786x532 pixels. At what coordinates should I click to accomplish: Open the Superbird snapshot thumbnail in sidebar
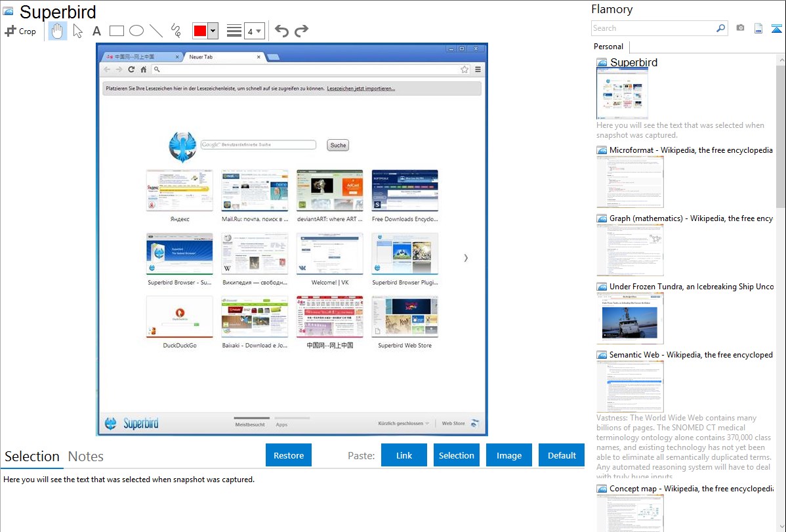tap(622, 93)
